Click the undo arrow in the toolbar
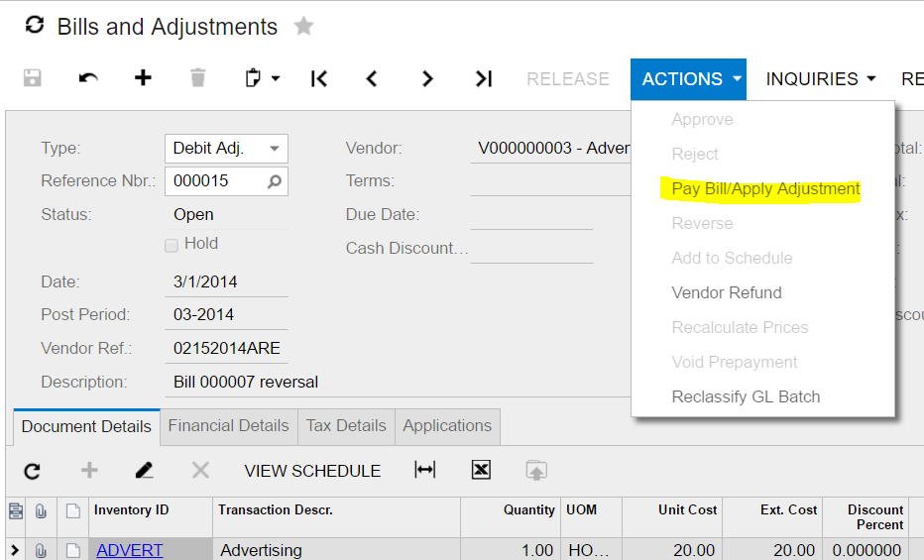Image resolution: width=924 pixels, height=560 pixels. click(x=88, y=78)
